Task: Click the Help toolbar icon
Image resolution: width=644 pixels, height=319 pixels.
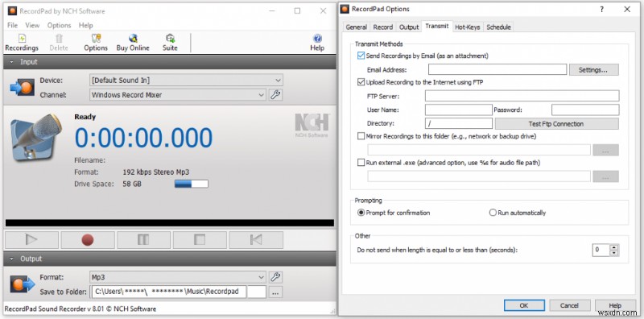Action: [317, 43]
